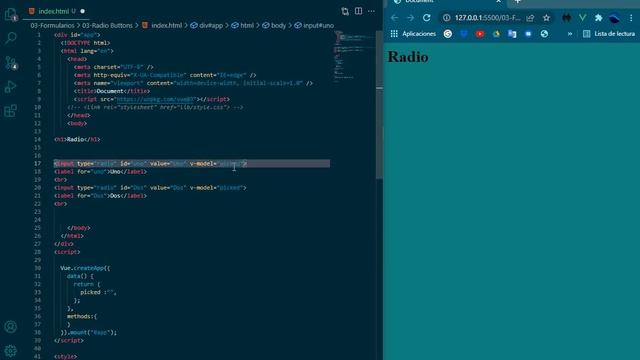Open editor More Actions ellipsis
The image size is (640, 360).
(371, 11)
